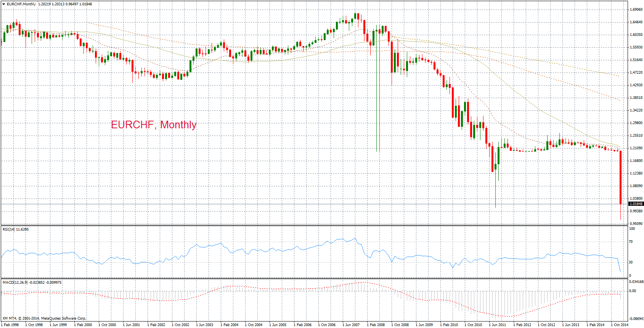Click the MACD(12,26,9) indicator label
This screenshot has height=328, width=644.
[x=32, y=282]
